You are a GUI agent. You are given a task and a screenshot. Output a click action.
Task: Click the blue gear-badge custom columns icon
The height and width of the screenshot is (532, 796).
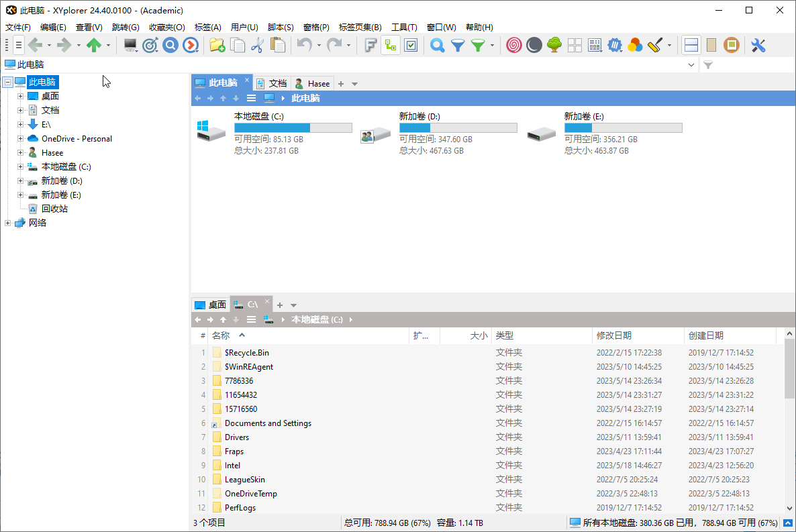click(615, 45)
